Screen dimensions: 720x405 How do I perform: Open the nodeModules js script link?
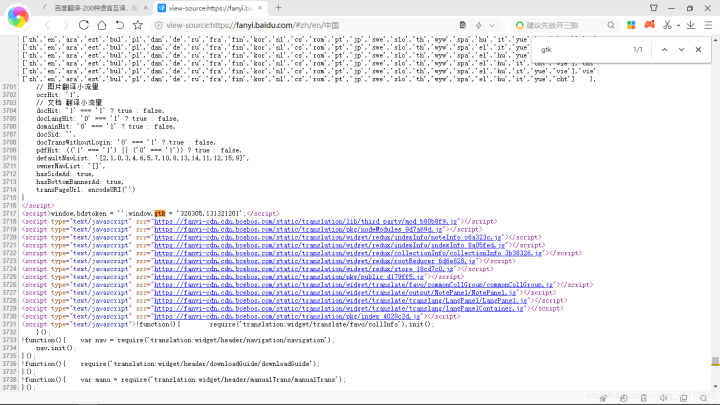(298, 229)
